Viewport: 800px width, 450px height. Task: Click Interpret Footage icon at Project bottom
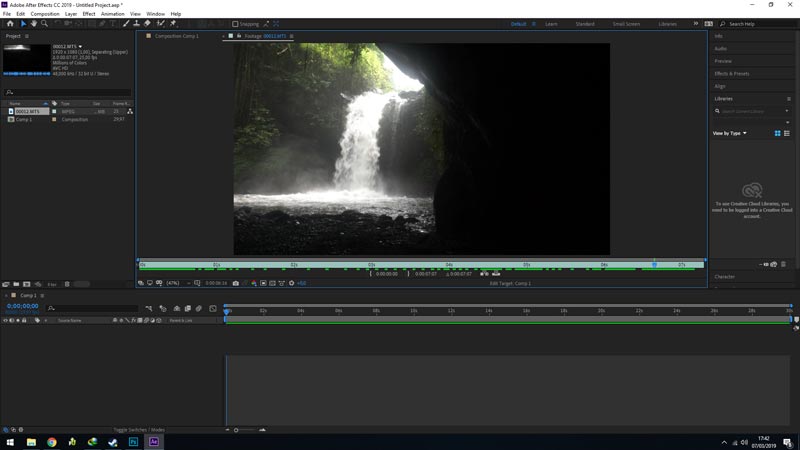(x=6, y=284)
